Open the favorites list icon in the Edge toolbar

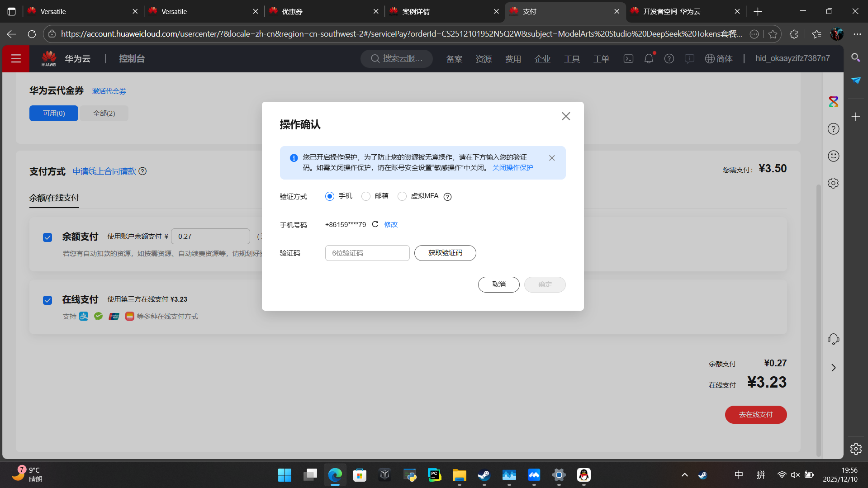click(x=816, y=34)
